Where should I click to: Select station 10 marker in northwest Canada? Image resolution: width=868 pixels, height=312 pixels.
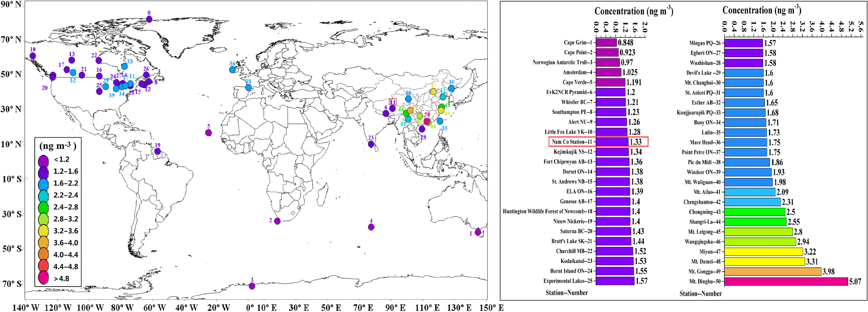coord(33,56)
